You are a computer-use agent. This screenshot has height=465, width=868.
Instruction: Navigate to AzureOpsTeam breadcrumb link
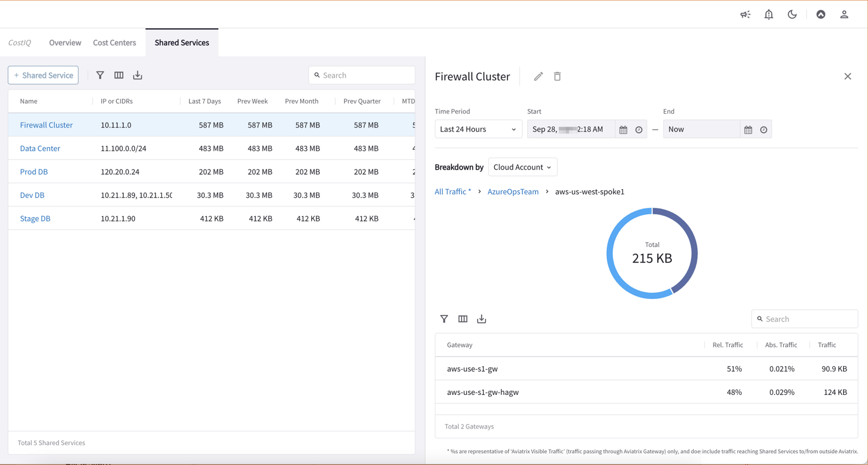(x=513, y=192)
